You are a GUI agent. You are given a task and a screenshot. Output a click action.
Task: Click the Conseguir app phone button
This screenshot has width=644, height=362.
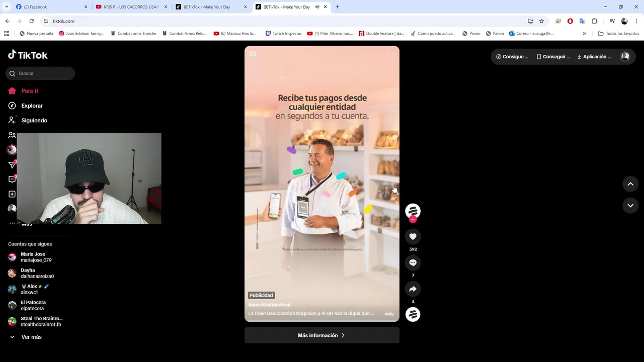point(553,57)
